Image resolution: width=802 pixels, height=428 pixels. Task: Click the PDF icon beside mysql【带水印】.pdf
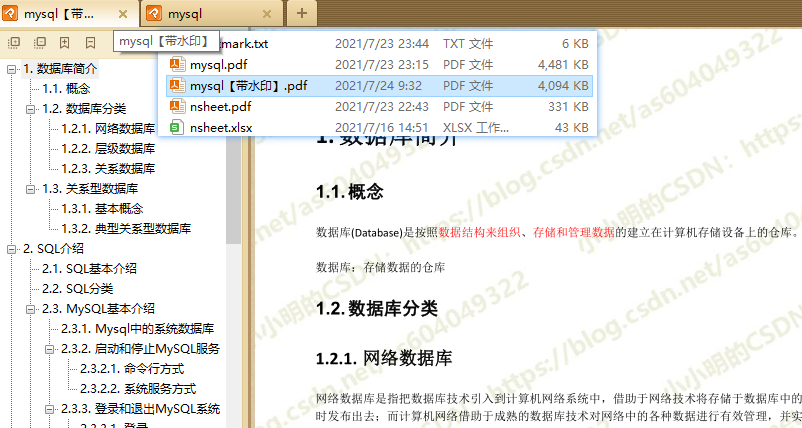tap(177, 85)
